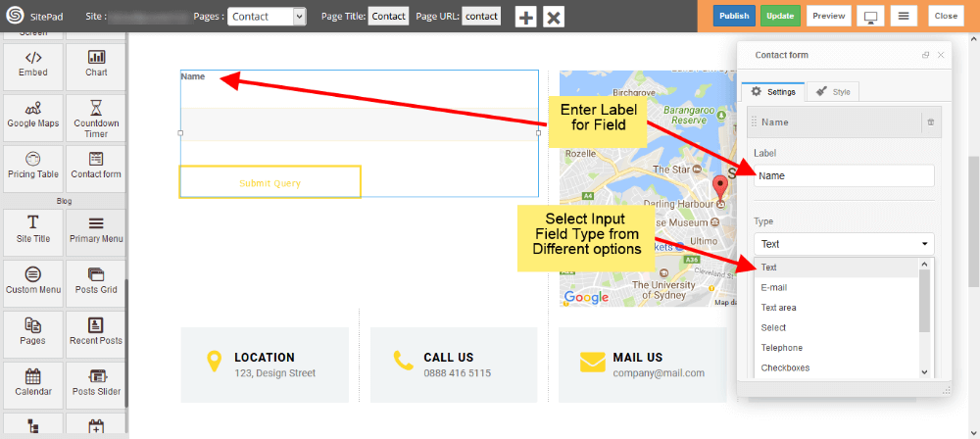Screen dimensions: 980x439
Task: Open the desktop device view icon
Action: pos(869,16)
